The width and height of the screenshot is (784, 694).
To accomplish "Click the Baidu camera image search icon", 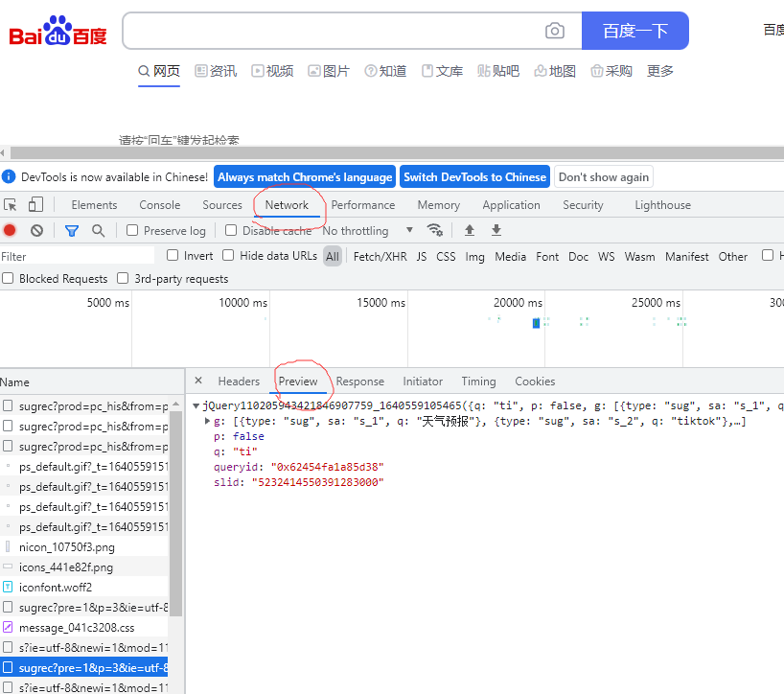I will coord(555,31).
